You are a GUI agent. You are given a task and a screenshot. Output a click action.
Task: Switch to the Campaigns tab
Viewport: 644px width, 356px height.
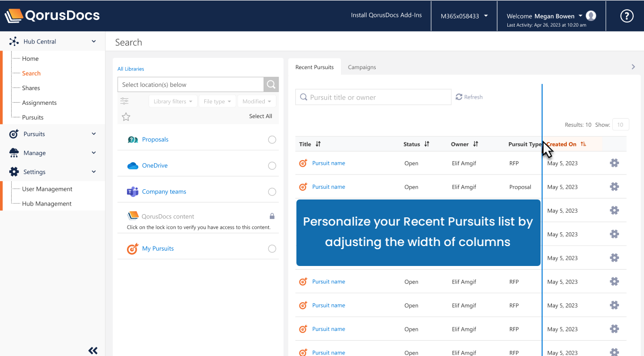pyautogui.click(x=362, y=67)
